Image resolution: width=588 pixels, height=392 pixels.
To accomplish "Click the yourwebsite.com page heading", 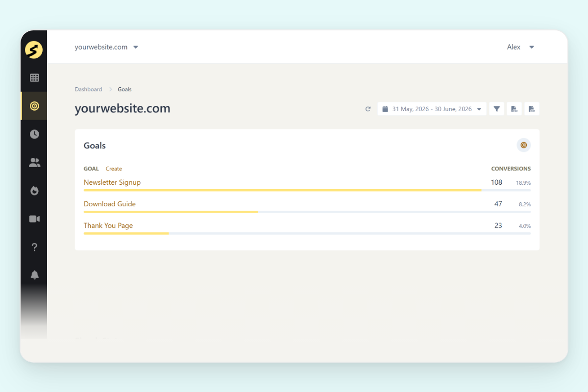I will [x=122, y=108].
